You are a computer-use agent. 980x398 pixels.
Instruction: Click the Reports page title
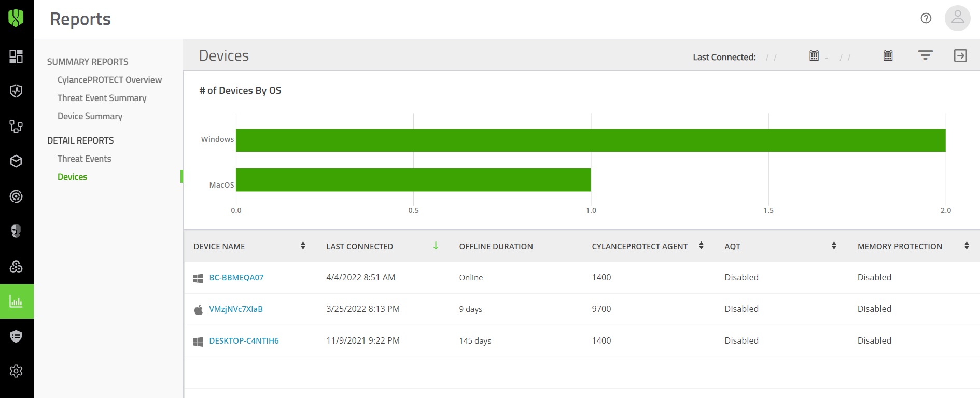pyautogui.click(x=80, y=19)
